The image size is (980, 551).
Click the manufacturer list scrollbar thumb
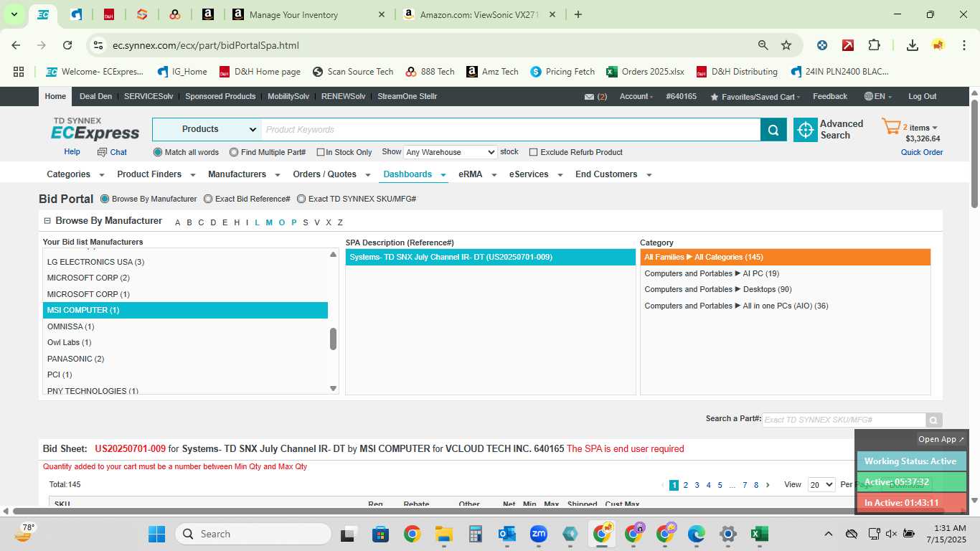click(x=333, y=339)
